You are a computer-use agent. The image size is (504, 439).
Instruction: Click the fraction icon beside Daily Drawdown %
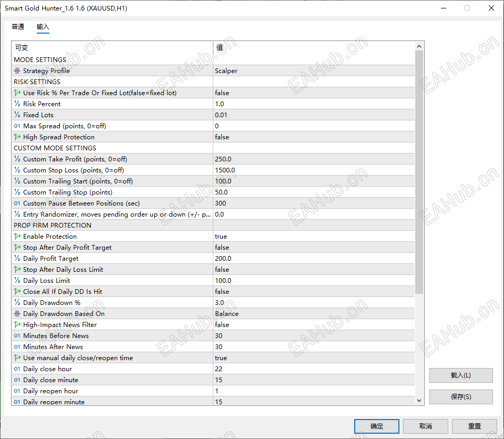click(x=17, y=303)
